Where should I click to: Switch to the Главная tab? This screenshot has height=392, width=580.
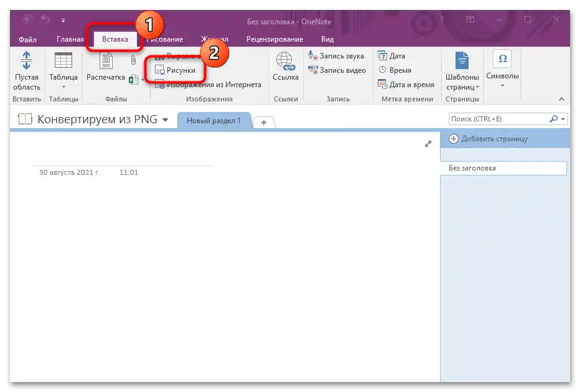coord(70,39)
